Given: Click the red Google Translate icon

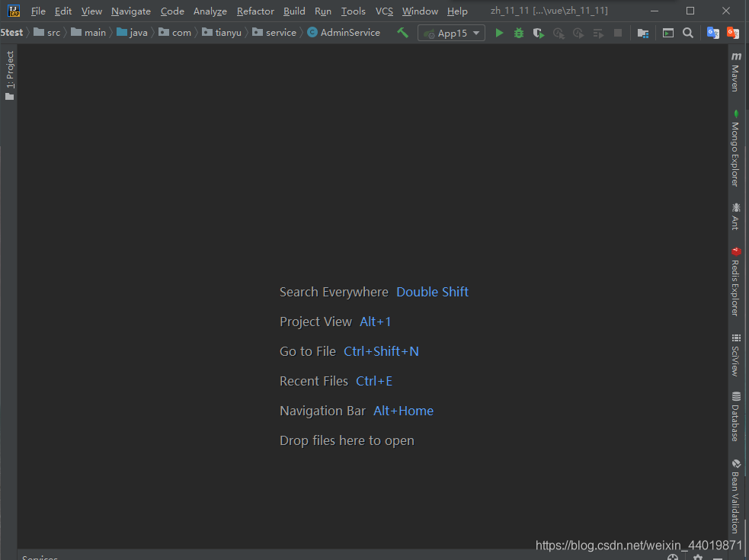Looking at the screenshot, I should click(733, 33).
